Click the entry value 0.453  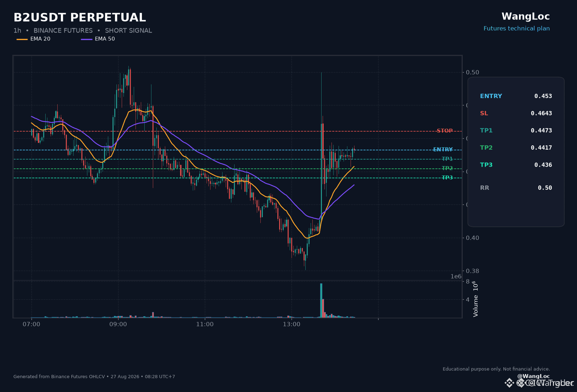[543, 96]
